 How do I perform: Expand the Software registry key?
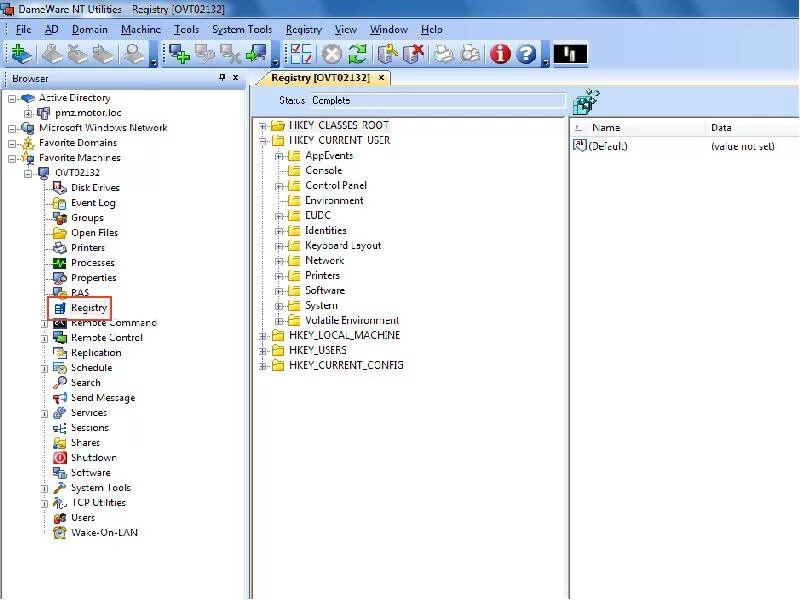click(279, 291)
